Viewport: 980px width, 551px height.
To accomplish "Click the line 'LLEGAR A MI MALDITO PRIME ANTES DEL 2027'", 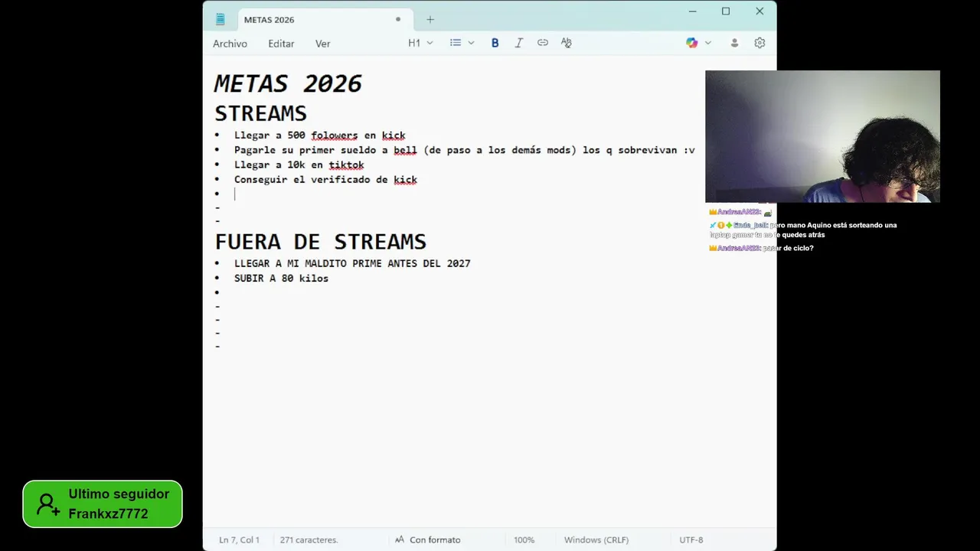I will [x=352, y=263].
